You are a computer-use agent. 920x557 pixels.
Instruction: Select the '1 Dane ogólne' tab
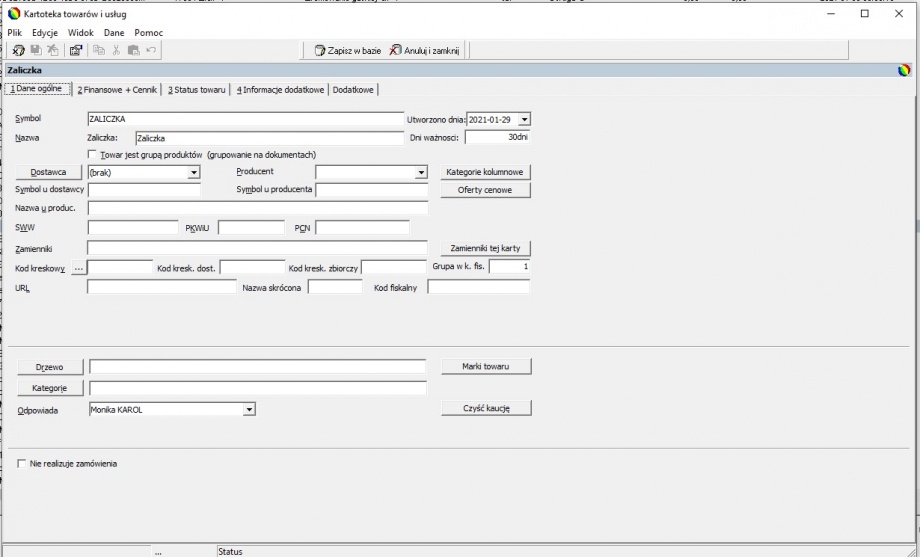tap(37, 89)
